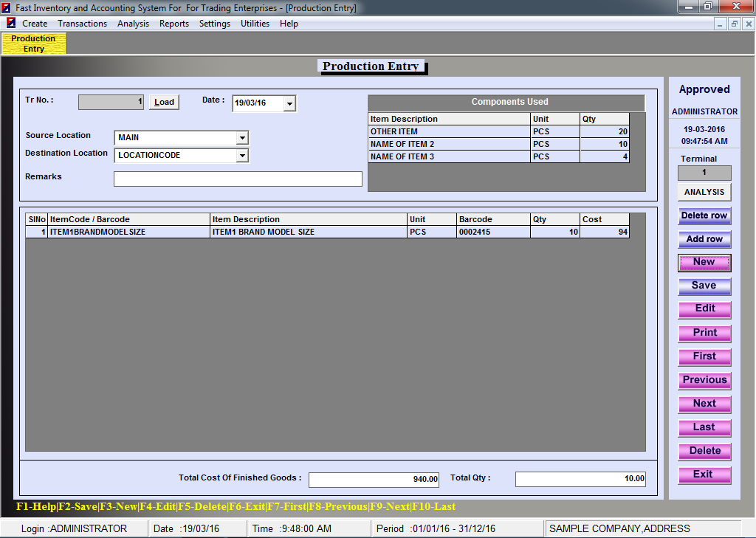Expand the Destination Location dropdown
Screen dimensions: 756x538
(242, 156)
